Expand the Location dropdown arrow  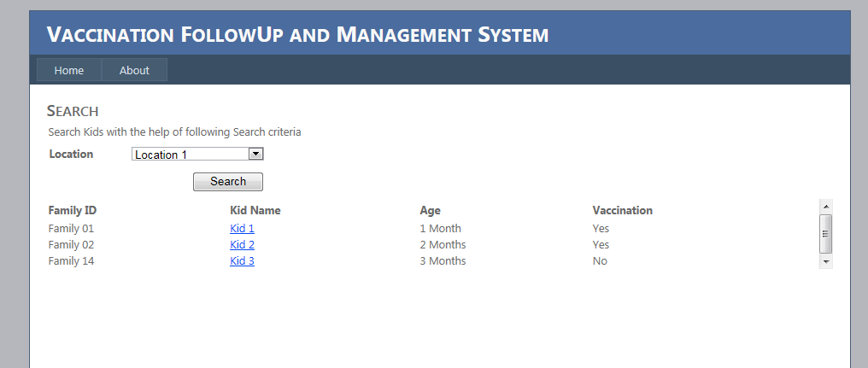[x=255, y=154]
